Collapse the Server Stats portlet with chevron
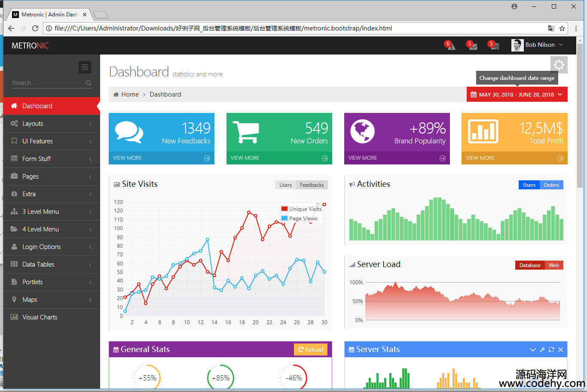This screenshot has width=587, height=392. click(x=533, y=350)
